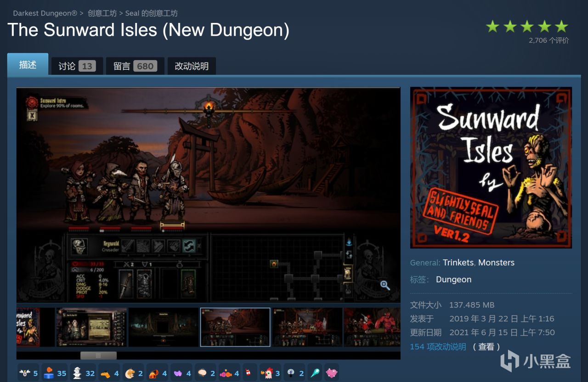The height and width of the screenshot is (382, 588).
Task: Select the red demon battle thumbnail
Action: tap(372, 327)
